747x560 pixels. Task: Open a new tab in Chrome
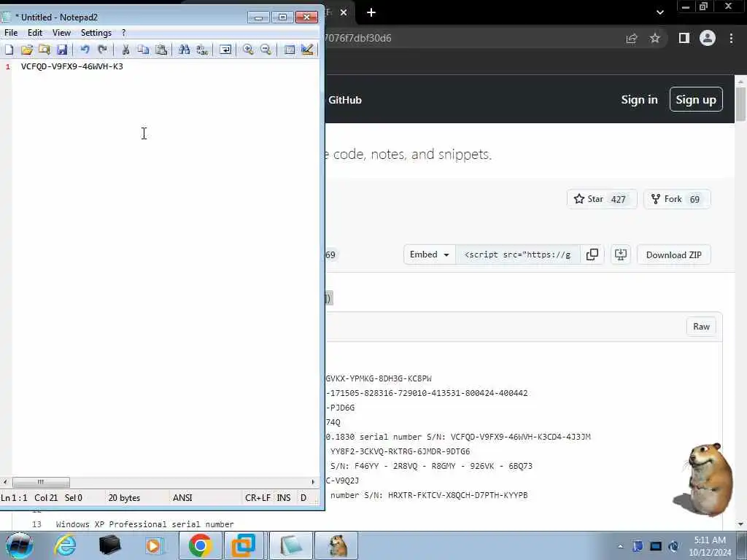click(x=371, y=12)
